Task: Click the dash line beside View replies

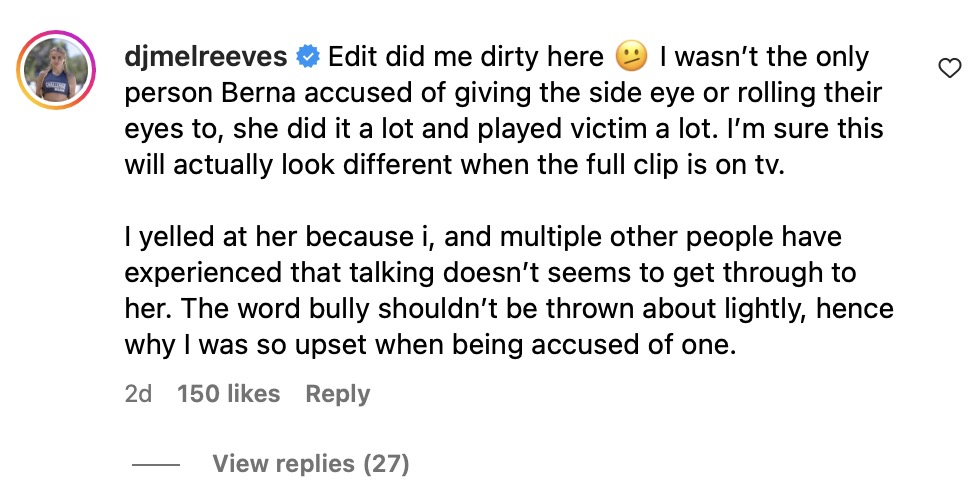Action: click(155, 465)
